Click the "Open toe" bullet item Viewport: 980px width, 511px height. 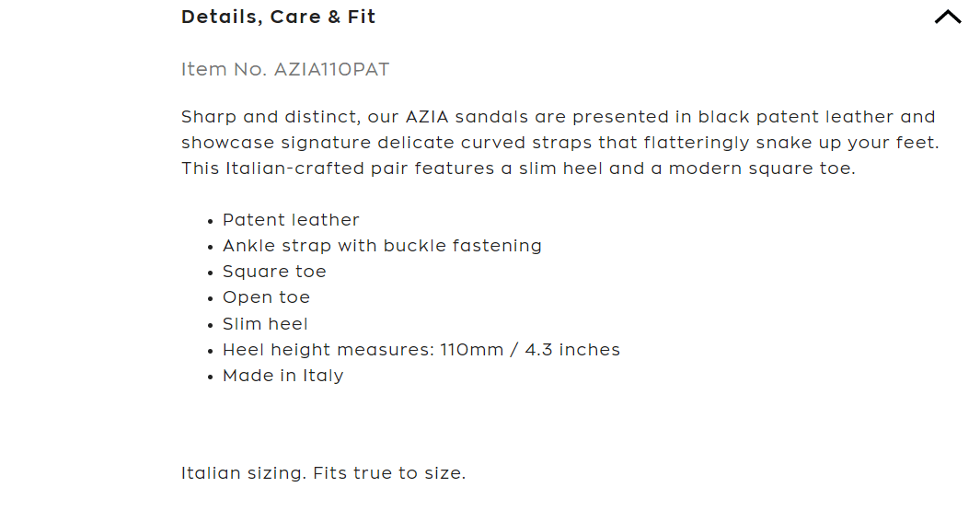(x=266, y=297)
